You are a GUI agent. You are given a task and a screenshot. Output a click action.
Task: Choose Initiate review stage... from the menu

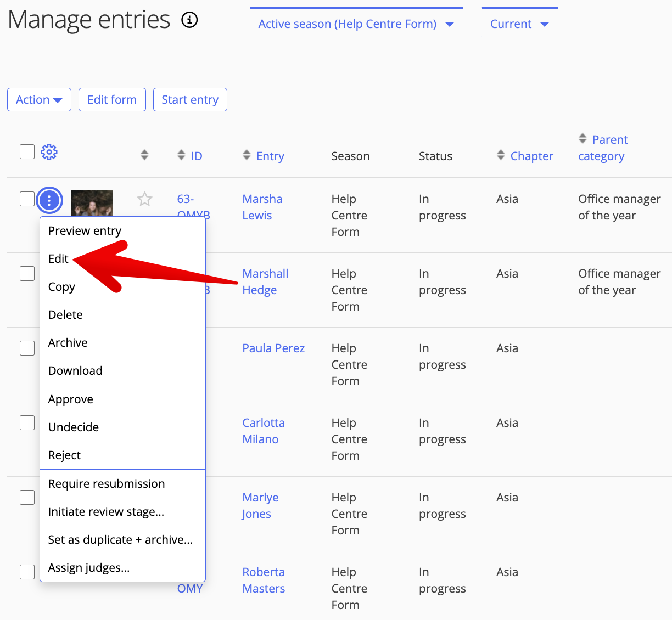122,512
